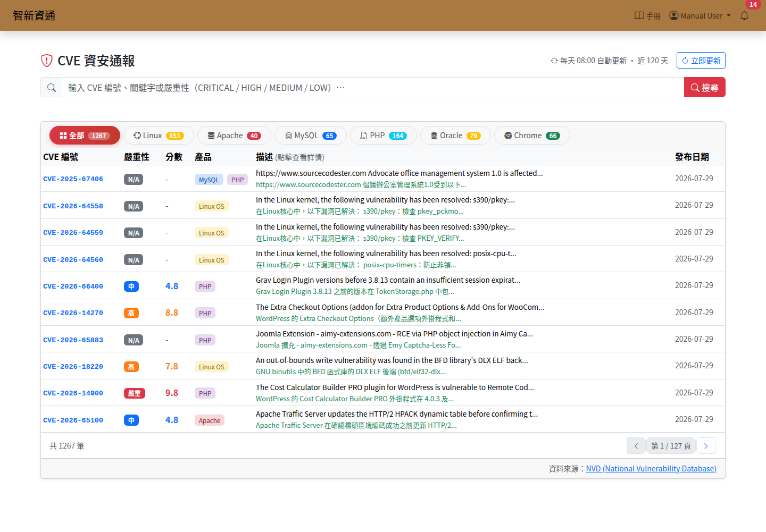
Task: Click the 高 severity badge for CVE-2026-18220
Action: (x=131, y=367)
